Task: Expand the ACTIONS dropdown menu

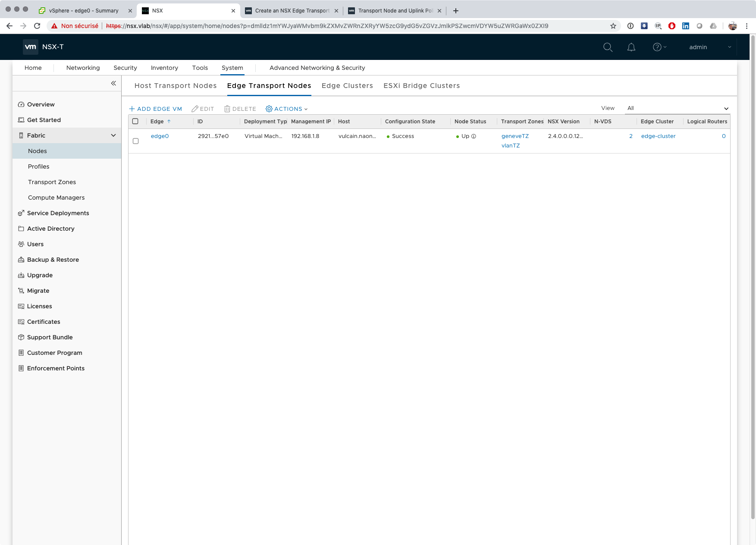Action: point(287,109)
